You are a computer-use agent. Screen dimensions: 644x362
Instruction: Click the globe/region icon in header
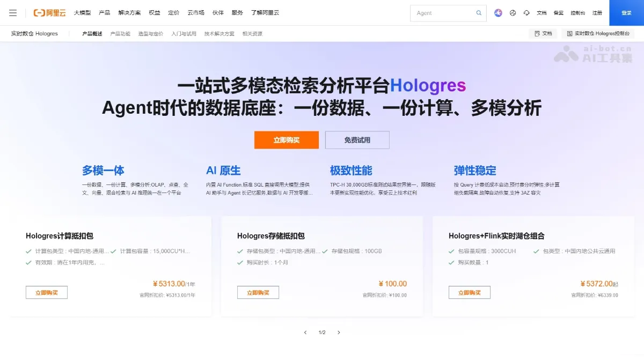tap(513, 13)
